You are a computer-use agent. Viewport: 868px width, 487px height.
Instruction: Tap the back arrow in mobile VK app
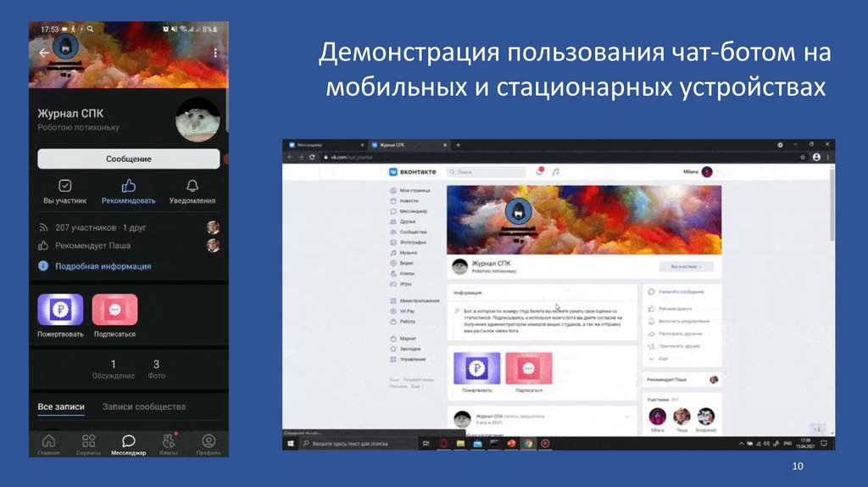[44, 53]
